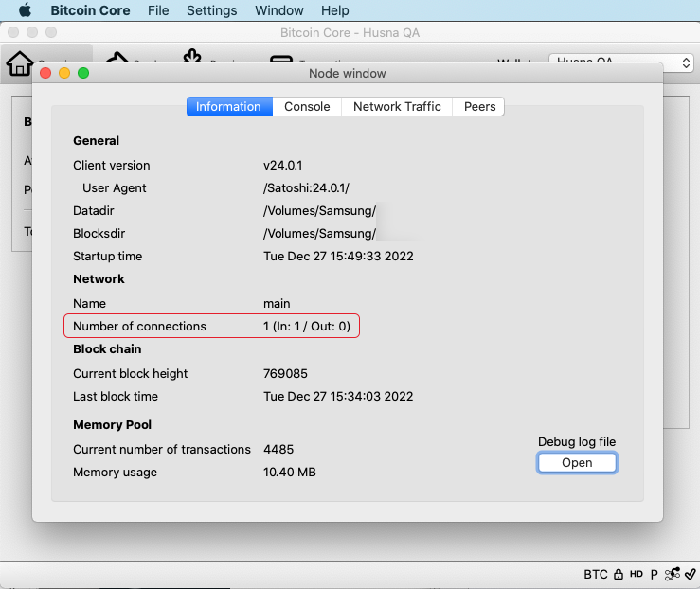Click the startup time Tue Dec 27 15:49:33 2022
The height and width of the screenshot is (589, 700).
coord(338,256)
